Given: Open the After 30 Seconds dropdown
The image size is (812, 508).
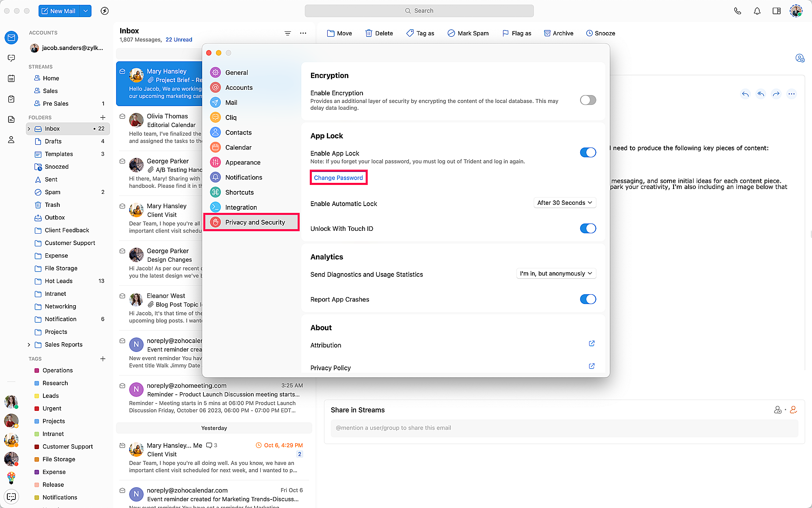Looking at the screenshot, I should tap(564, 203).
